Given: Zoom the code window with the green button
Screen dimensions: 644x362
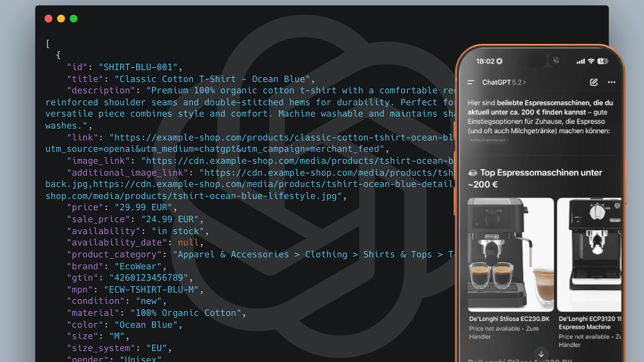Looking at the screenshot, I should (x=73, y=18).
